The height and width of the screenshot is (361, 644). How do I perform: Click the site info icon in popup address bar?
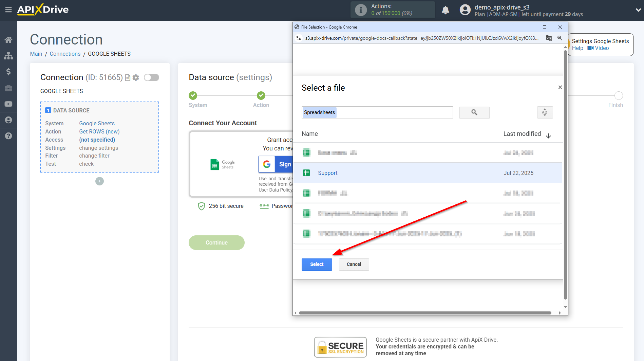pyautogui.click(x=299, y=38)
